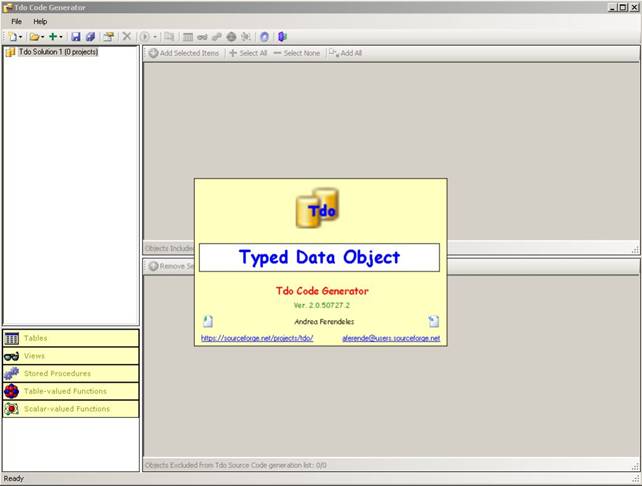
Task: Select Tdo Solution 1 tree node
Action: [x=58, y=52]
